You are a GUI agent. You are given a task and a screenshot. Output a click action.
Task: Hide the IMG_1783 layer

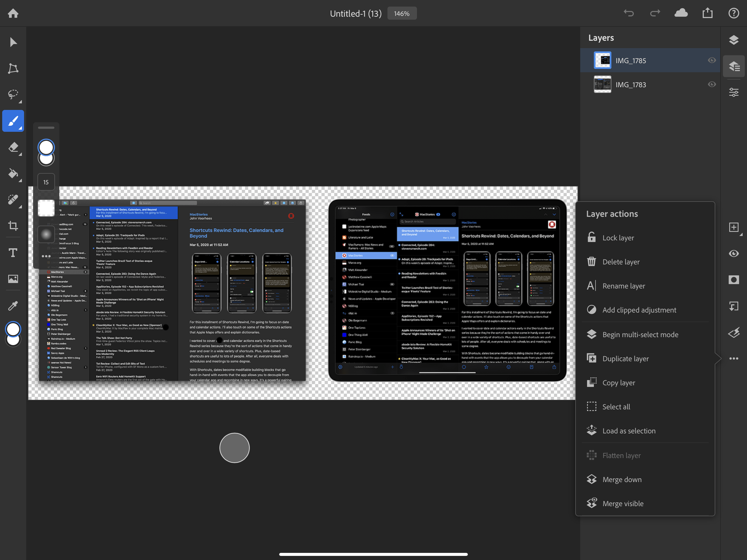point(711,84)
